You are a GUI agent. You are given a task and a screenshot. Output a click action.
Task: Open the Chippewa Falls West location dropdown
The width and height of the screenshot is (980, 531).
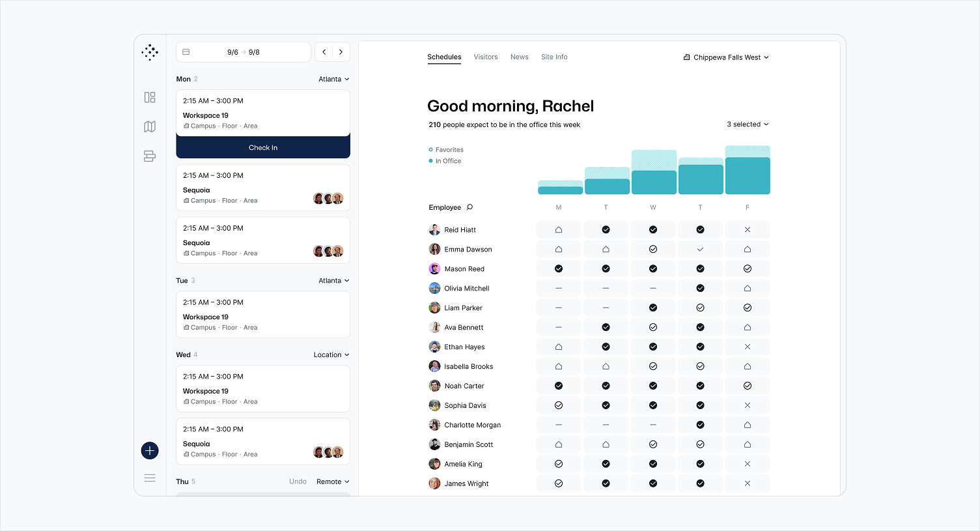tap(726, 57)
